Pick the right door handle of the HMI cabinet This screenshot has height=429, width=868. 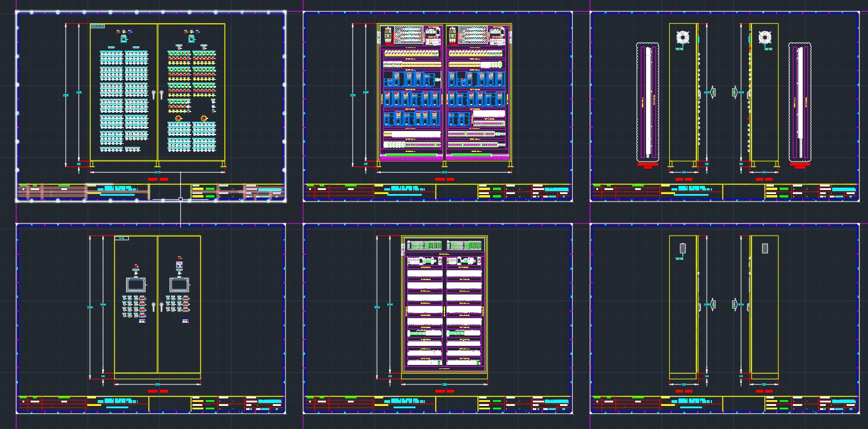click(x=161, y=307)
